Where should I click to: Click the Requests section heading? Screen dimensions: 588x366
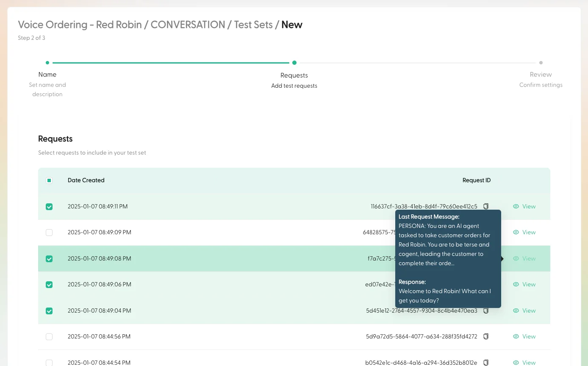tap(55, 139)
